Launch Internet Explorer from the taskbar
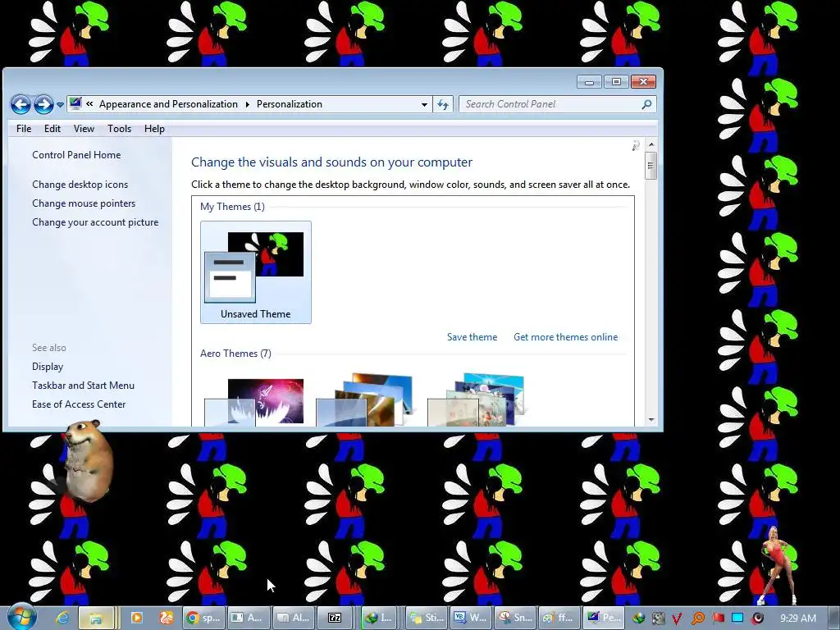 (x=62, y=618)
